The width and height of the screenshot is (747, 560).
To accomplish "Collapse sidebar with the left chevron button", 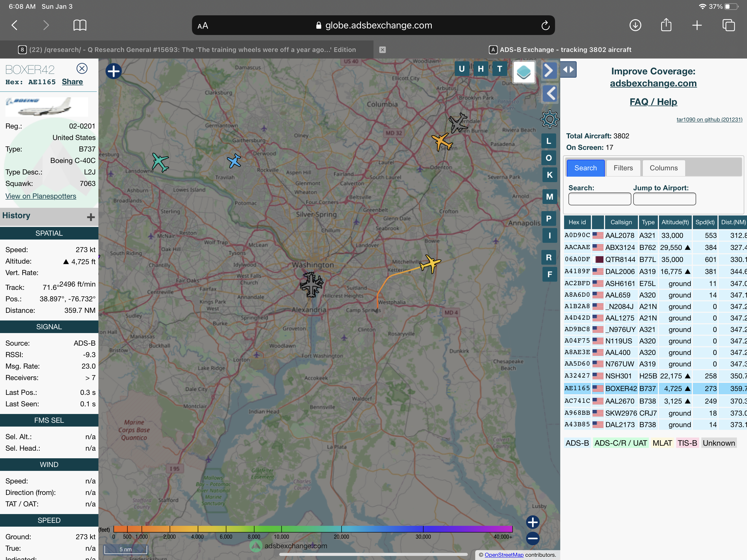I will tap(550, 94).
